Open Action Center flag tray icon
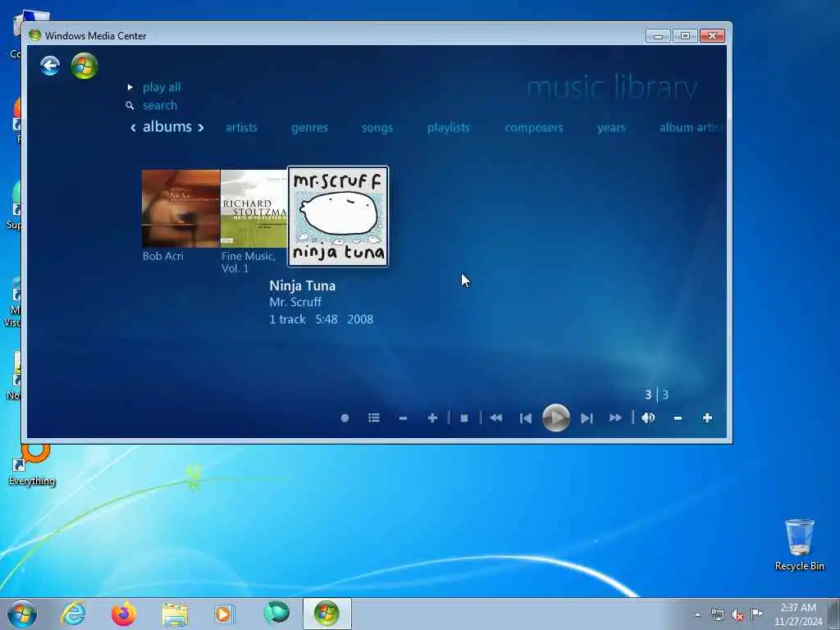Screen dimensions: 840x630 coord(756,614)
